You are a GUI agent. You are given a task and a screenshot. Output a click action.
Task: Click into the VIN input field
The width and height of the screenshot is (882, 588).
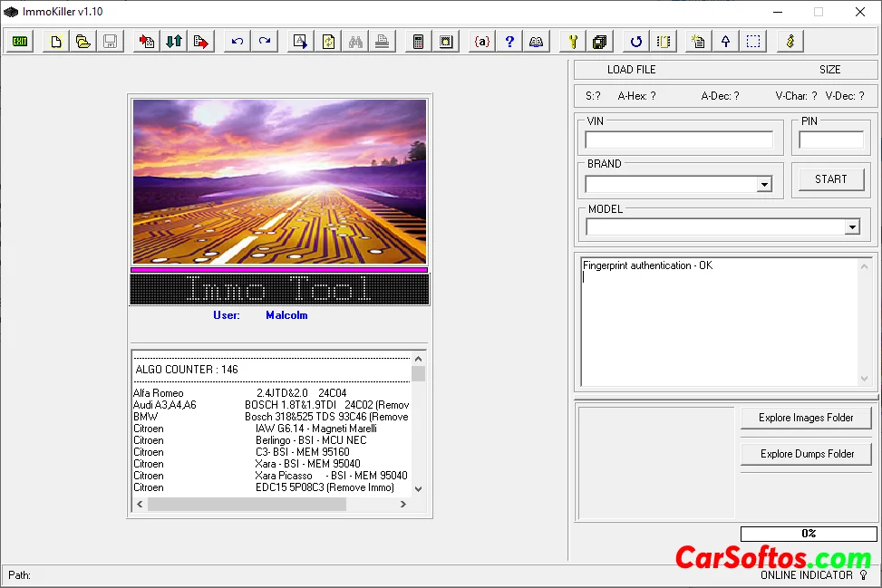pos(679,140)
